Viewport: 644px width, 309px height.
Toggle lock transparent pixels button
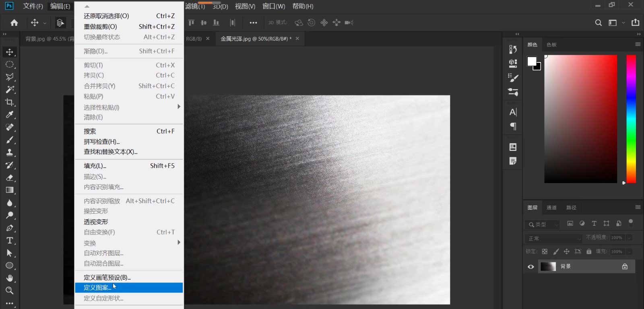click(x=545, y=251)
